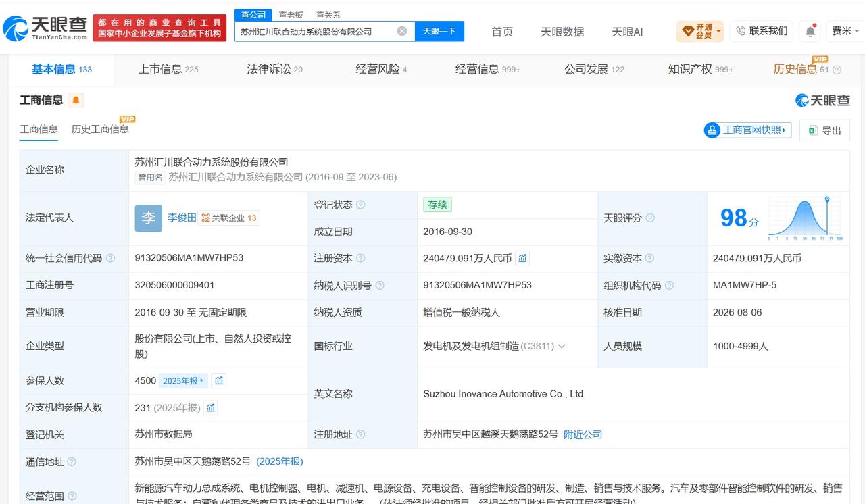Open the 天眼评分 distribution chart
Image resolution: width=865 pixels, height=504 pixels.
(806, 218)
